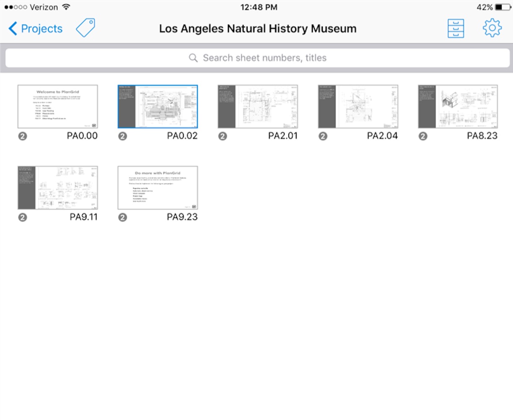Select the PA2.01 sheet label
Screen dimensions: 513x420
283,136
